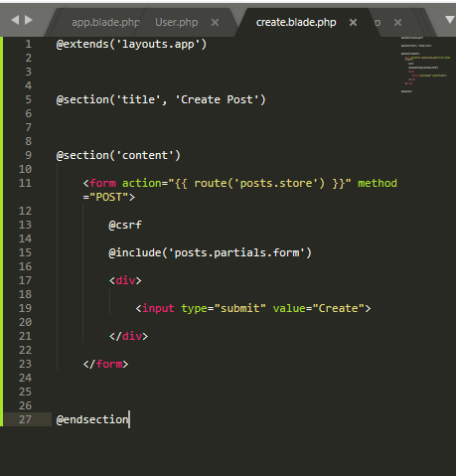Click line number 5 in gutter

pyautogui.click(x=29, y=99)
